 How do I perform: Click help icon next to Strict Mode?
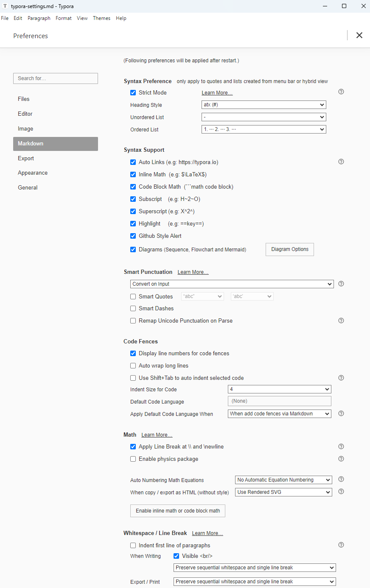point(341,92)
